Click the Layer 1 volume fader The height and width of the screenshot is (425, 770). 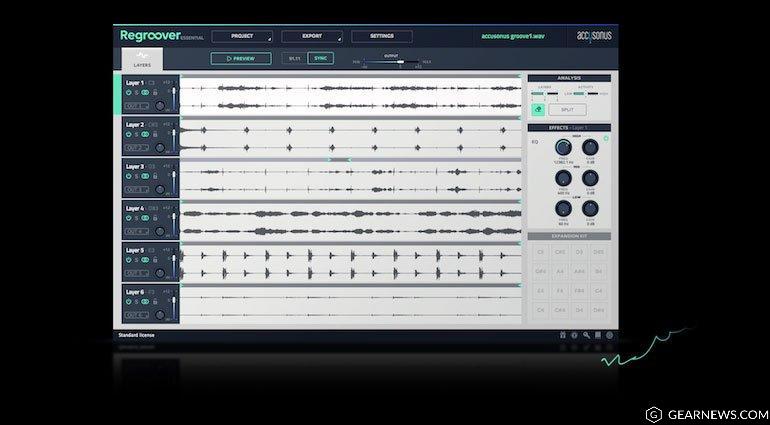(x=173, y=100)
